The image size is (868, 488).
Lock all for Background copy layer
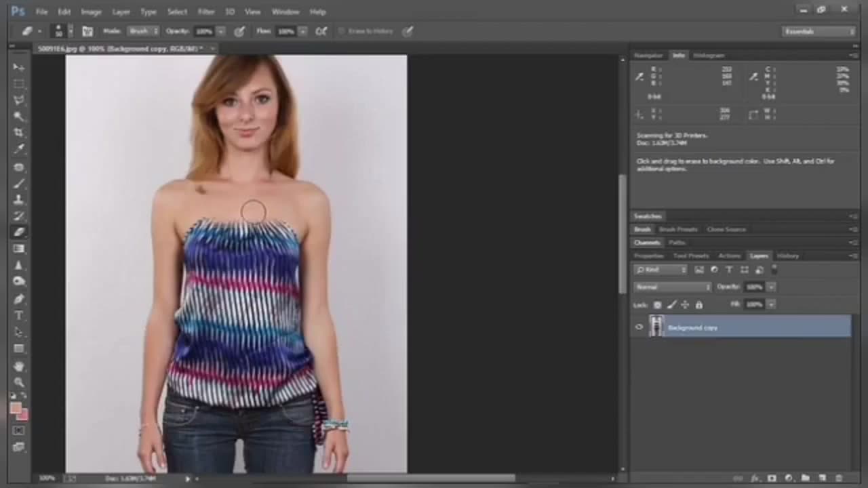coord(699,305)
